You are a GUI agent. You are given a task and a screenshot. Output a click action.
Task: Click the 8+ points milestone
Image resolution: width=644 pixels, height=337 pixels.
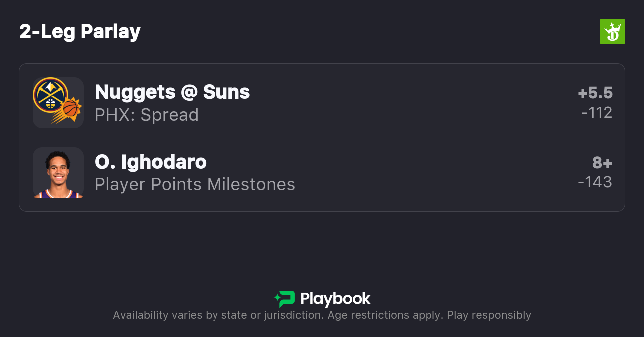click(x=602, y=163)
